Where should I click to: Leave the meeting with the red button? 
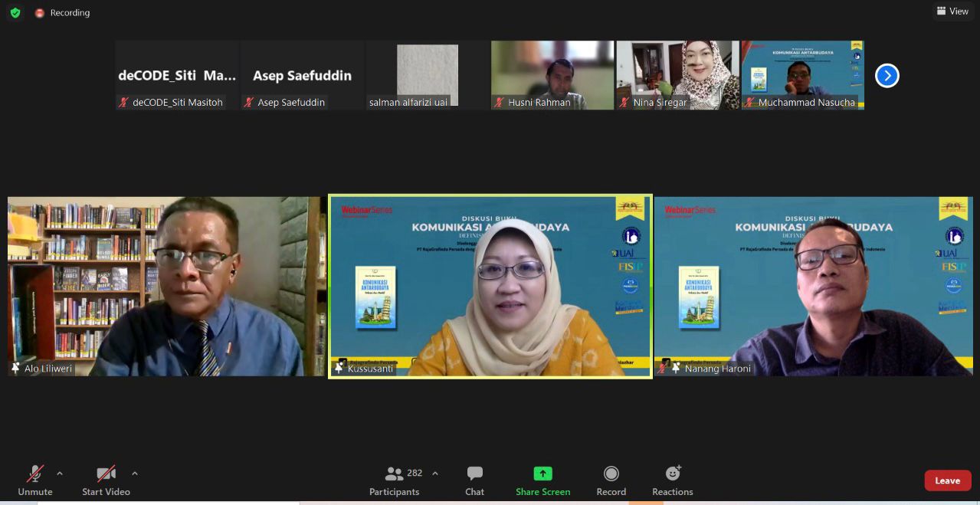[947, 480]
